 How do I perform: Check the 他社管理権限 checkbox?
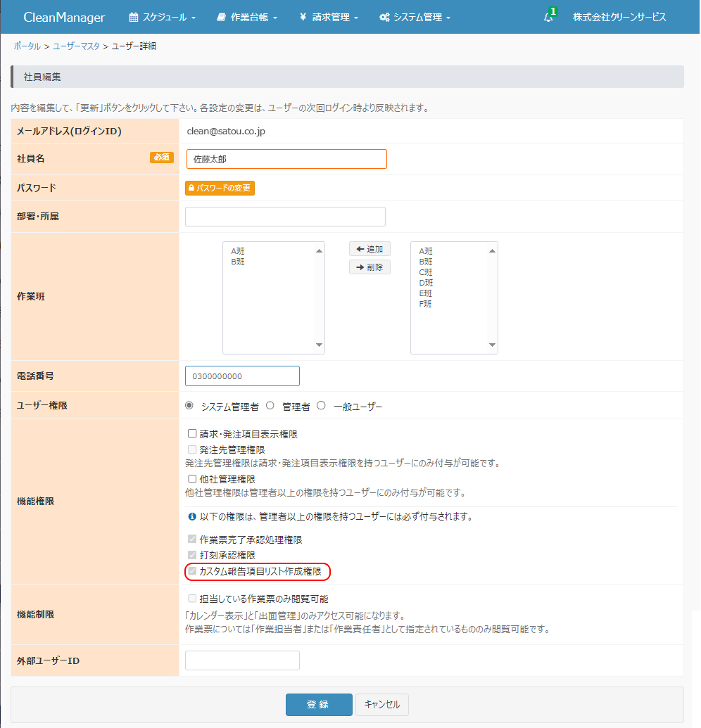(192, 479)
